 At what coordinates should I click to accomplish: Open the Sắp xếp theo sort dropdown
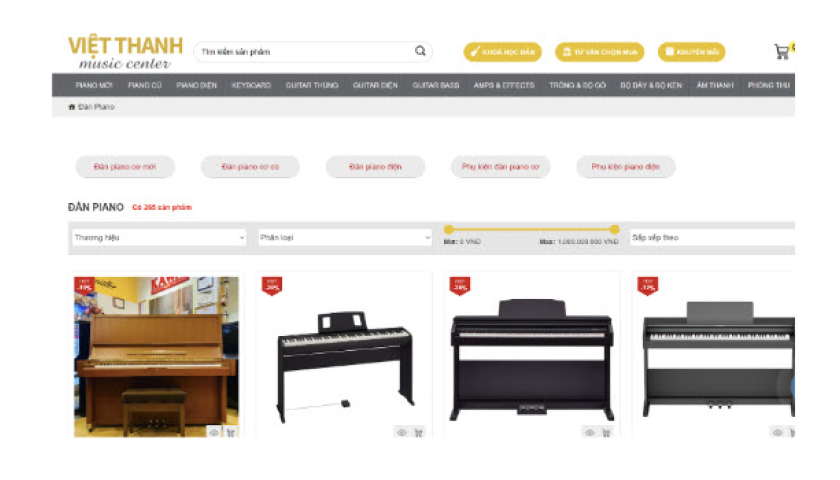tap(712, 237)
